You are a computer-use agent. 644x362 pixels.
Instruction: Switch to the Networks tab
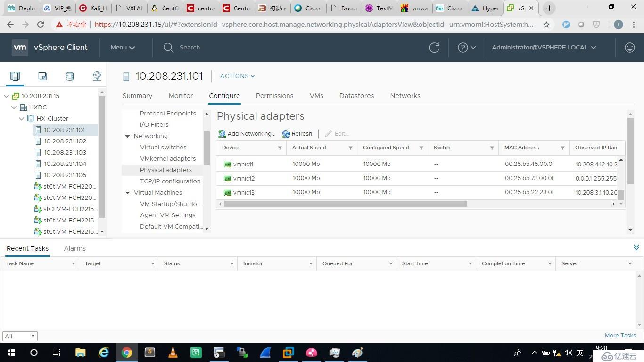(x=405, y=96)
